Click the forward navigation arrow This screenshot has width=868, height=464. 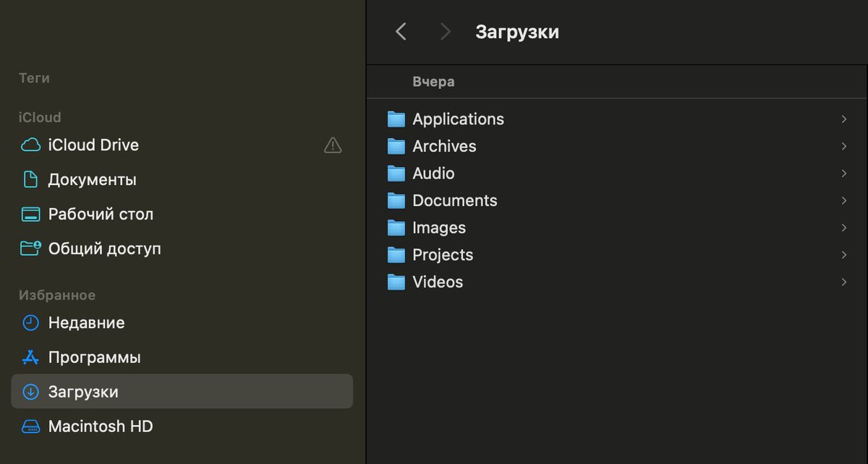pyautogui.click(x=444, y=31)
